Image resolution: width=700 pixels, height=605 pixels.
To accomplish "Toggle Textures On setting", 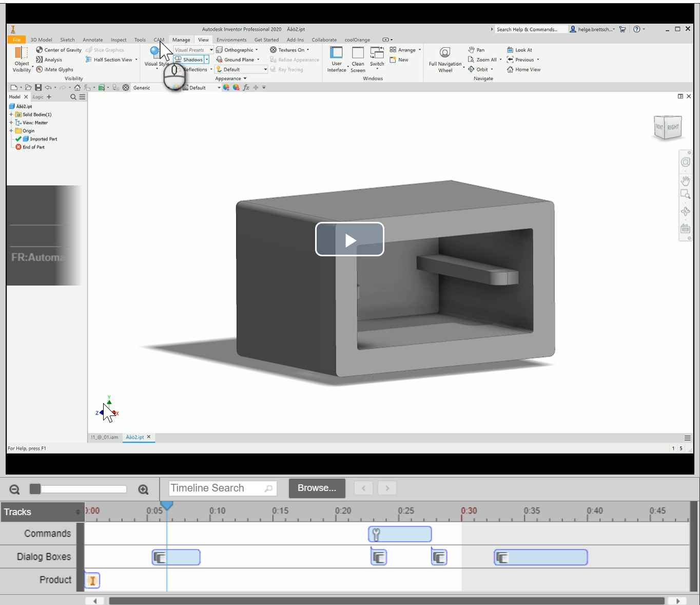I will [x=290, y=50].
